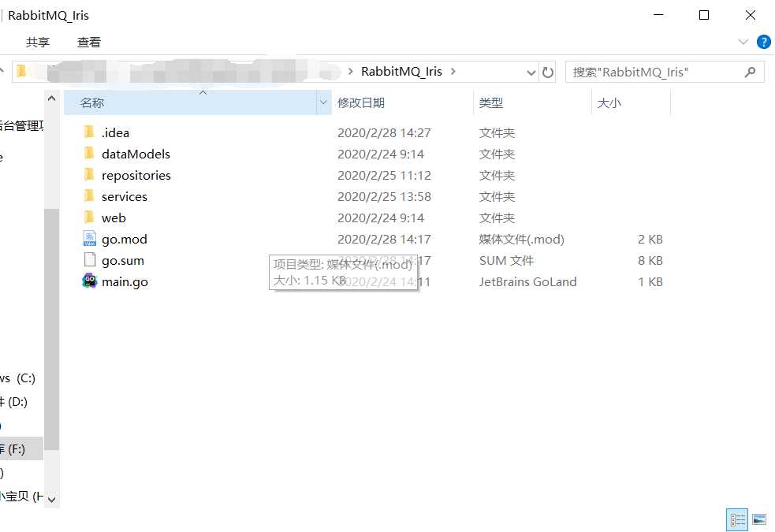Select the .idea folder icon

tap(89, 132)
